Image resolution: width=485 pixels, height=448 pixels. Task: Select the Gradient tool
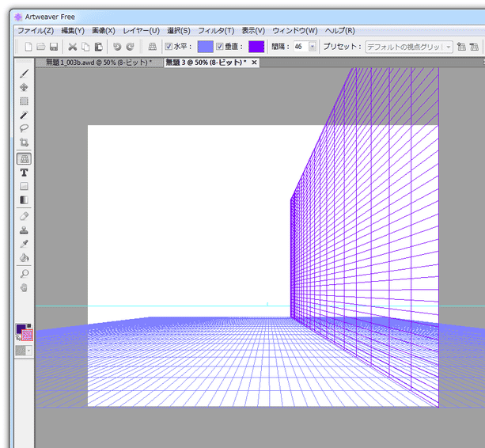pyautogui.click(x=24, y=200)
